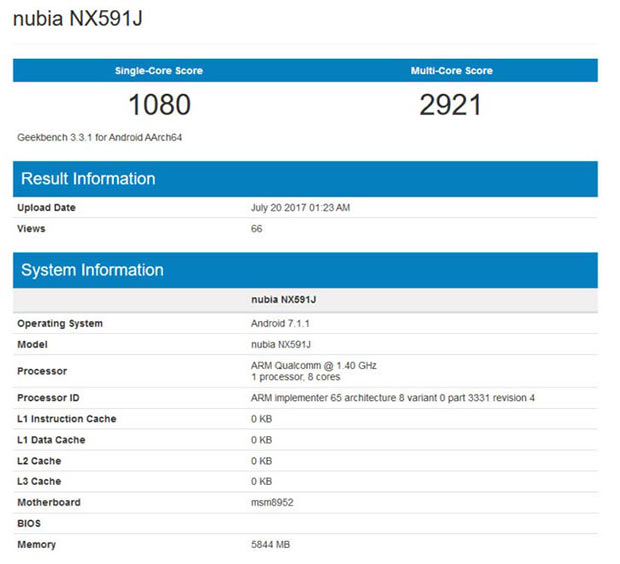Click the L1 Instruction Cache label
The width and height of the screenshot is (620, 564).
tap(66, 419)
